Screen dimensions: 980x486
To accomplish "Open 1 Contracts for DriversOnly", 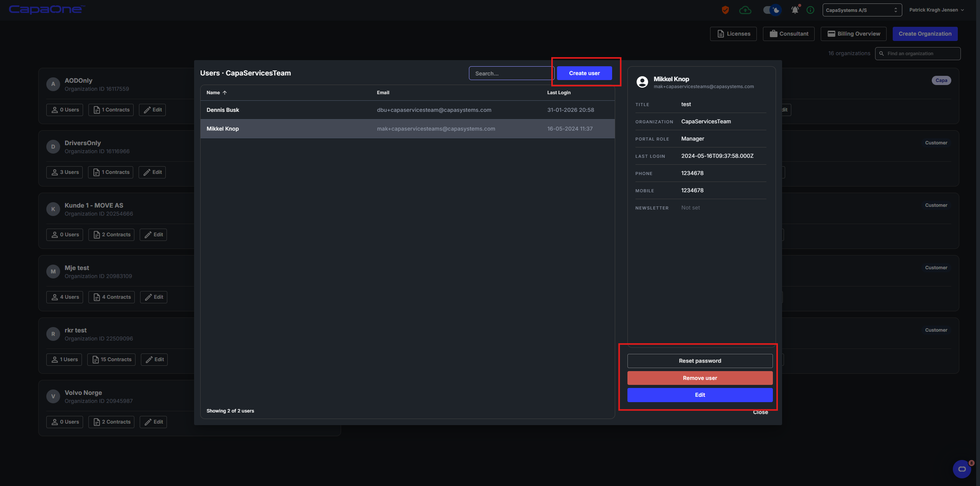I will pos(111,172).
